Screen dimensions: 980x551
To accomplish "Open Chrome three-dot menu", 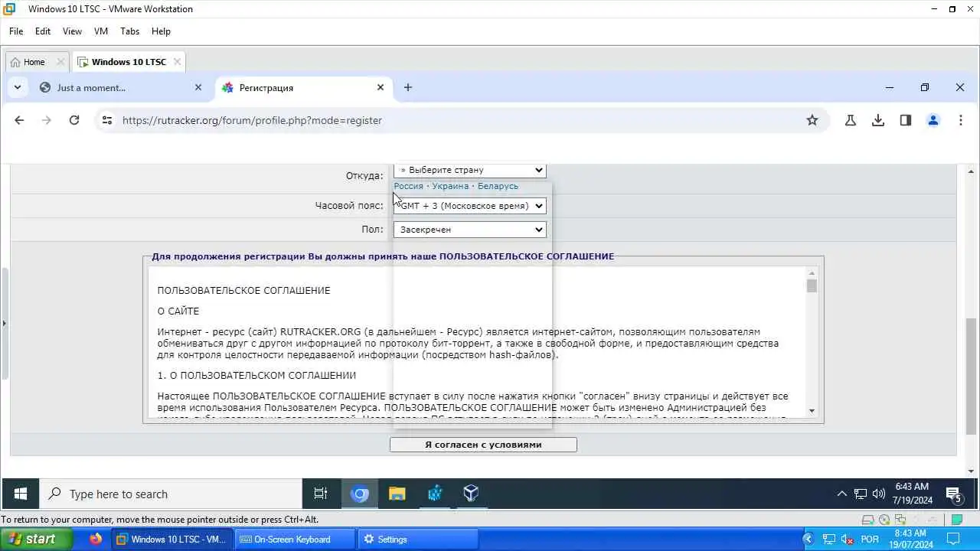I will 961,120.
